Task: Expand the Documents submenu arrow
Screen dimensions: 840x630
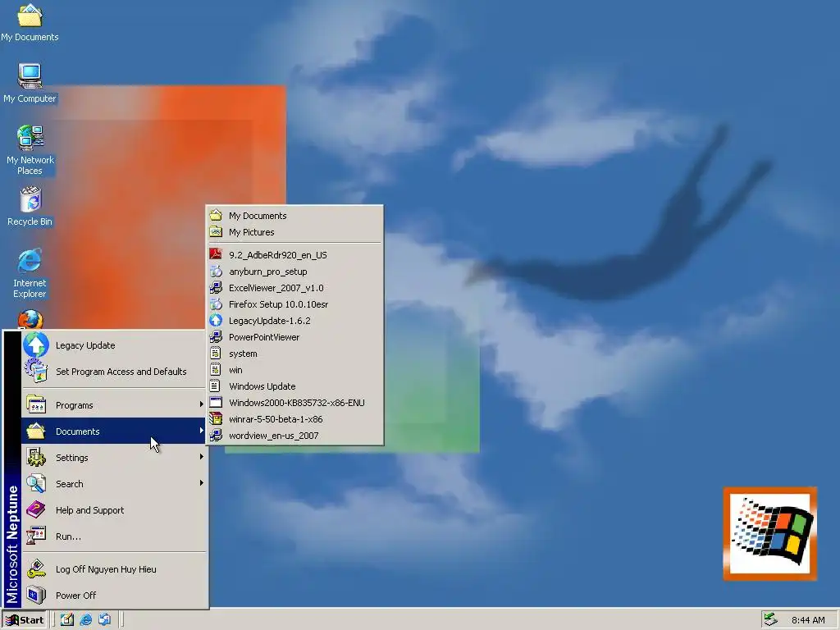Action: click(202, 431)
